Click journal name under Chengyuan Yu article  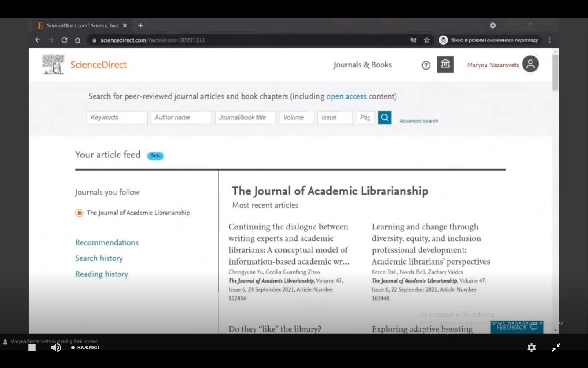point(271,281)
